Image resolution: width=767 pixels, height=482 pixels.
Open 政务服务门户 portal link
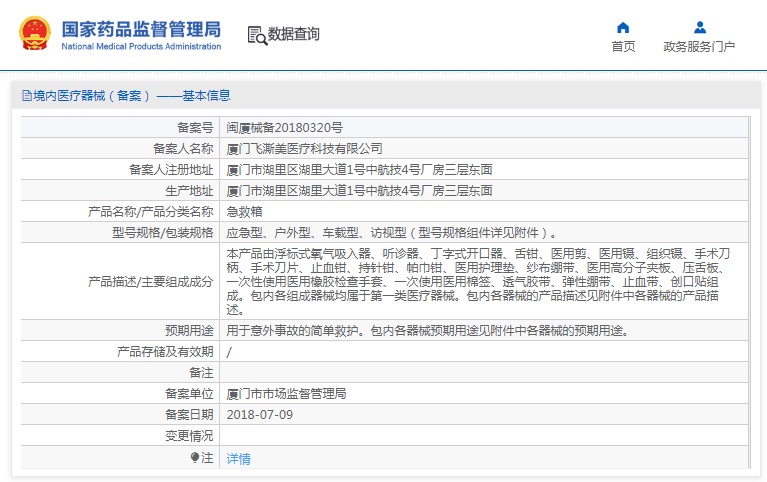(699, 46)
